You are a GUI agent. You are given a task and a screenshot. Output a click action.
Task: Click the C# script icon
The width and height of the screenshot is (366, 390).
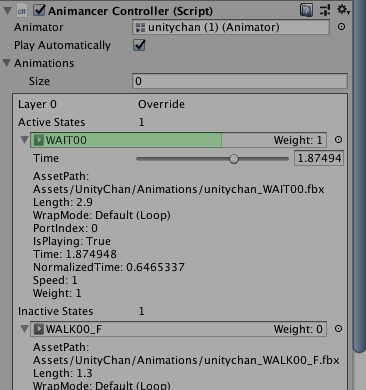pos(22,11)
